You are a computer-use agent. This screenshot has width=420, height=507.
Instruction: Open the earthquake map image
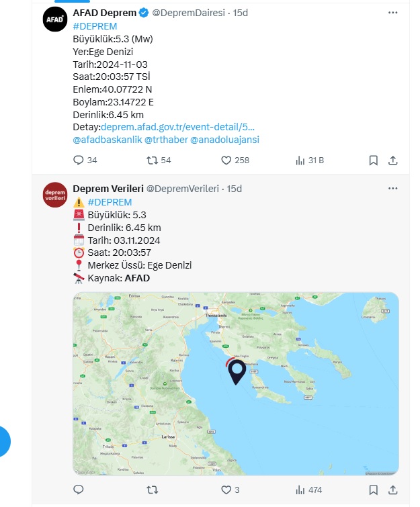click(235, 383)
